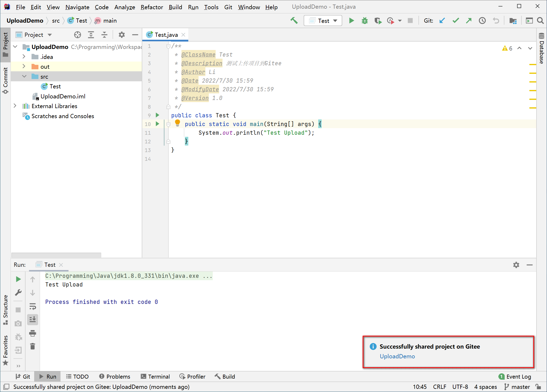Rollback changes with undo arrow icon

coord(496,21)
